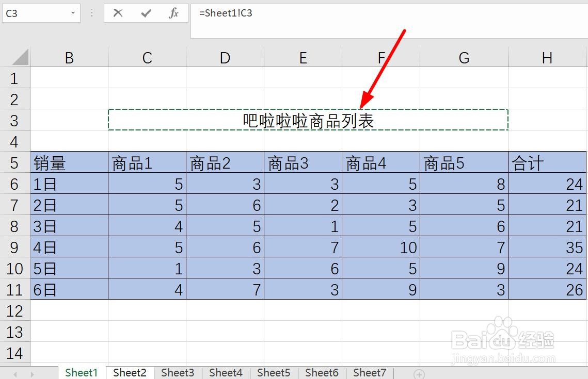Select the Sheet7 worksheet tab
The width and height of the screenshot is (588, 379).
(x=370, y=372)
